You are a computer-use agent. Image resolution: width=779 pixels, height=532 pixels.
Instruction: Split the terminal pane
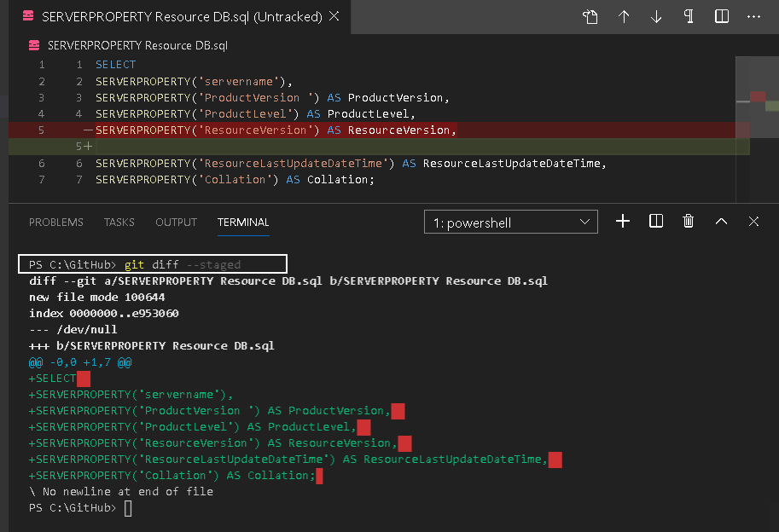[x=655, y=221]
